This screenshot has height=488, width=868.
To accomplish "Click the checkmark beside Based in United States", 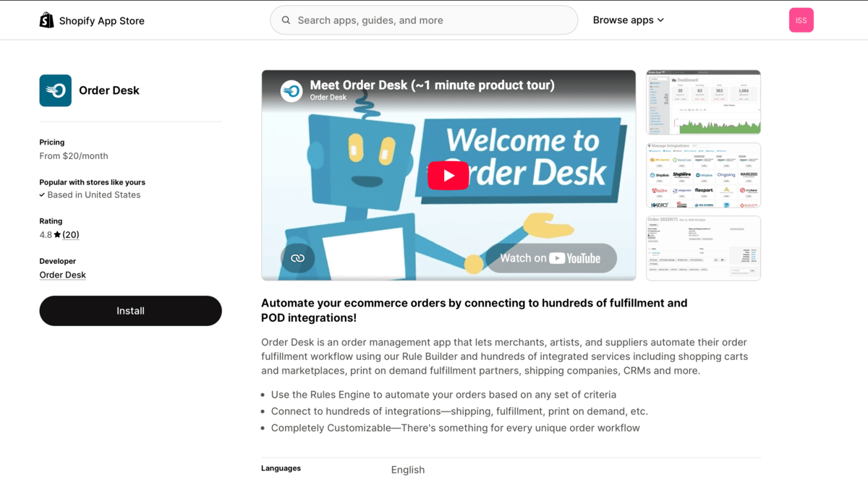I will pos(42,195).
